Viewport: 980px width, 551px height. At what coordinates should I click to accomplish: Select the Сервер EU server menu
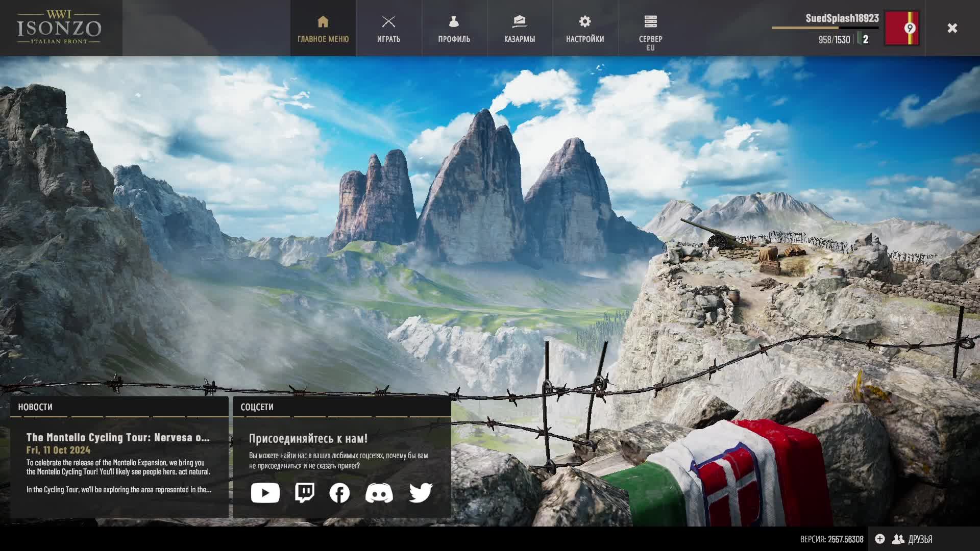click(x=650, y=31)
